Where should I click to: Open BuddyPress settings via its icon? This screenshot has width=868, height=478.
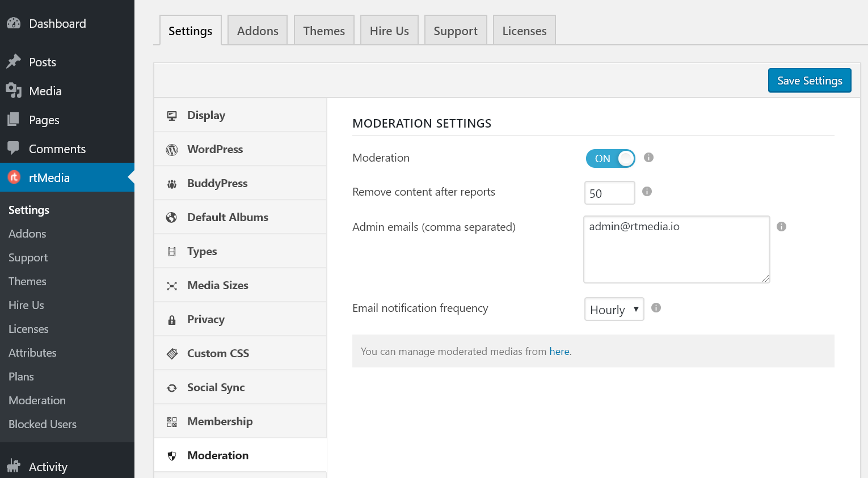pyautogui.click(x=172, y=183)
